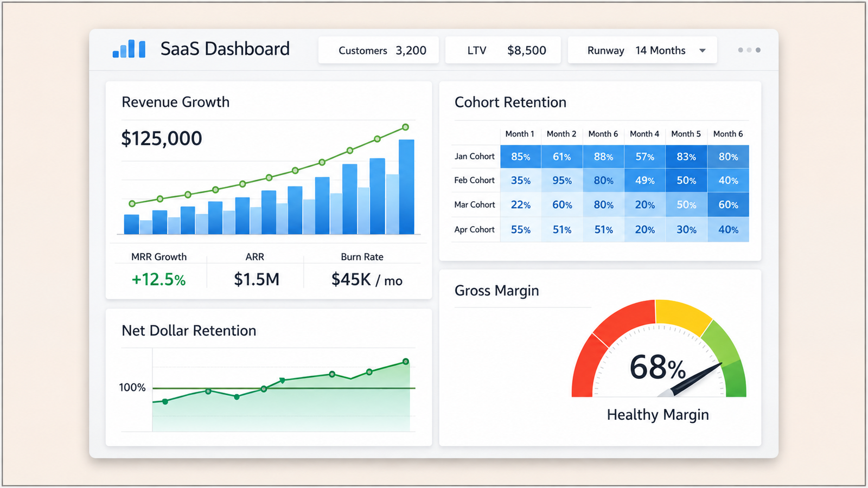Click the Jan Cohort 61% cell
The image size is (868, 488).
pyautogui.click(x=561, y=157)
